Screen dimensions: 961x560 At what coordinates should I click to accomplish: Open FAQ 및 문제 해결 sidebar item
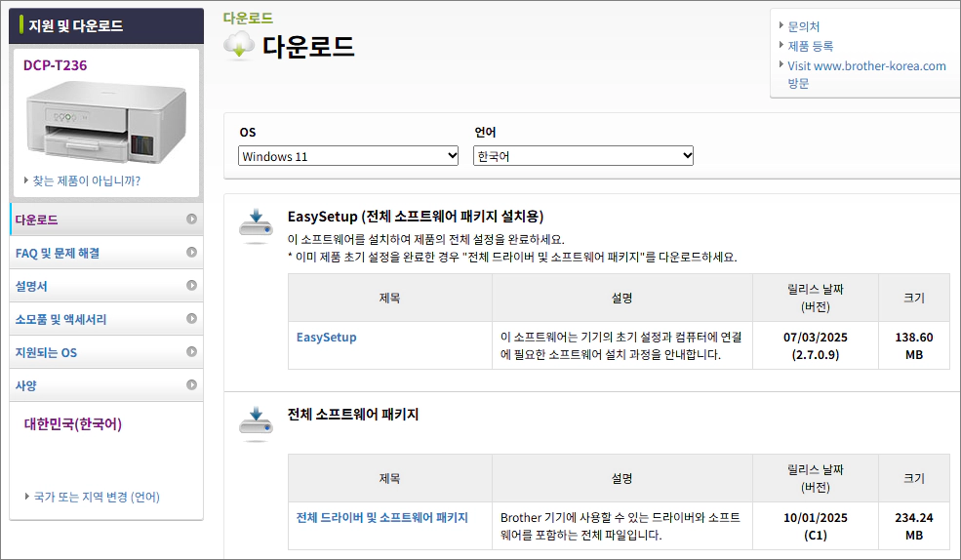[x=106, y=253]
